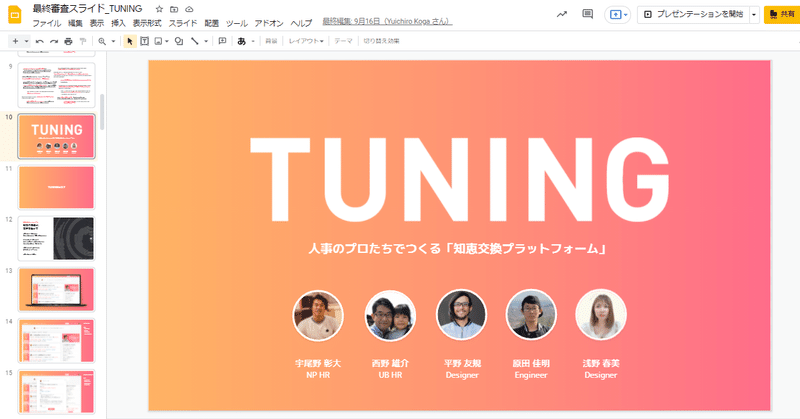The image size is (800, 419).
Task: Select slide 13 laptop thumbnail
Action: [57, 289]
